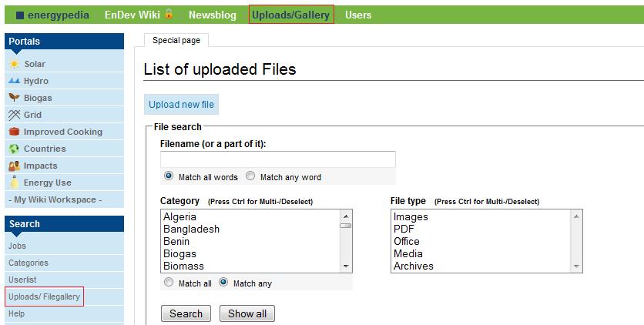The width and height of the screenshot is (644, 325).
Task: Select the Match all words radio button
Action: pos(169,176)
